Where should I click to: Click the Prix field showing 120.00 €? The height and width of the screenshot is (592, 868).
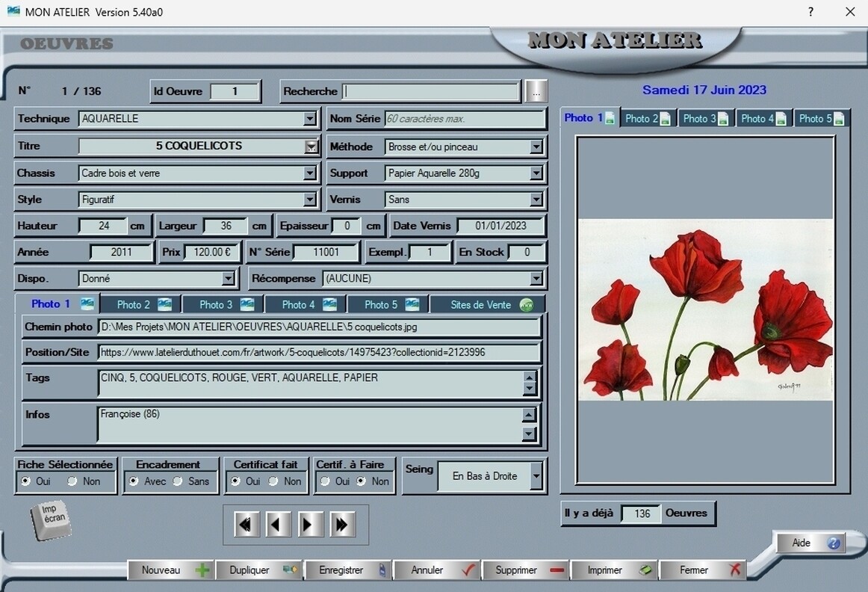click(212, 252)
